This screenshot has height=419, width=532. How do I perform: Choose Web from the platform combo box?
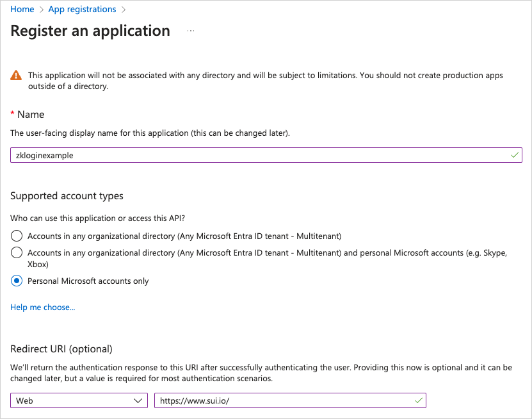tap(77, 400)
